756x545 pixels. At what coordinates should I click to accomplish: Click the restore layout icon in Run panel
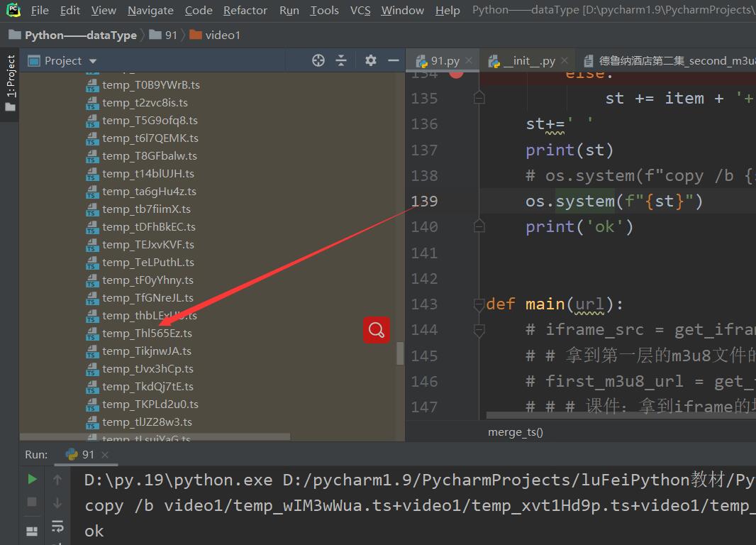point(32,530)
